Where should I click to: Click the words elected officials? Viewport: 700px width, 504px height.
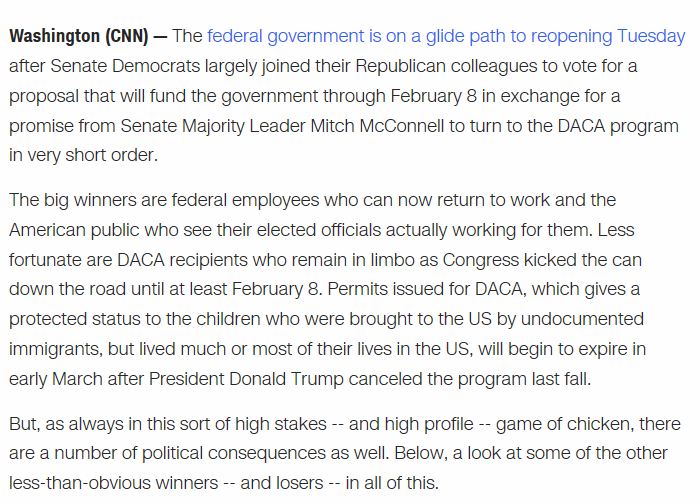(x=319, y=230)
